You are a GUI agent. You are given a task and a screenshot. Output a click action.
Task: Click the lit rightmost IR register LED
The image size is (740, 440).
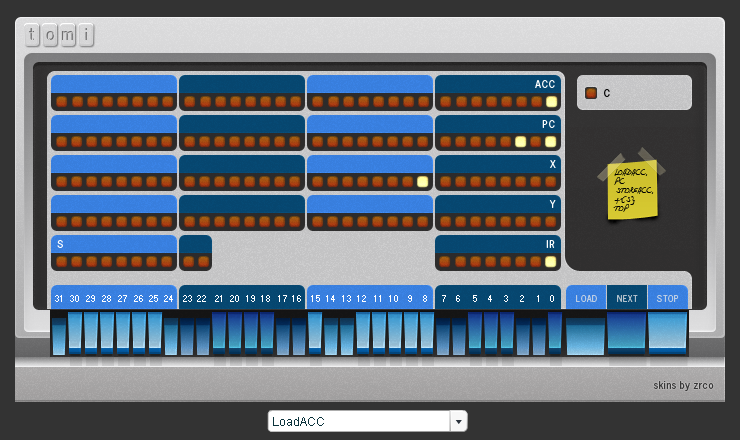tap(551, 262)
